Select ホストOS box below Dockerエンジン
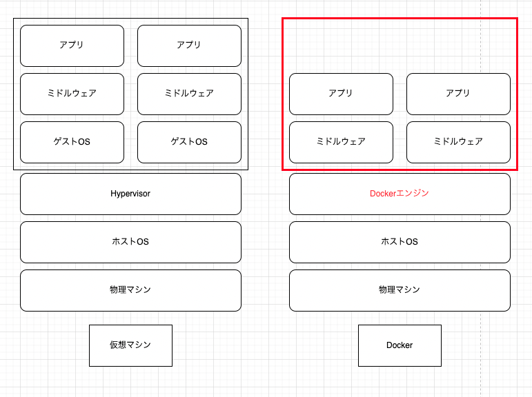532x397 pixels. [400, 242]
